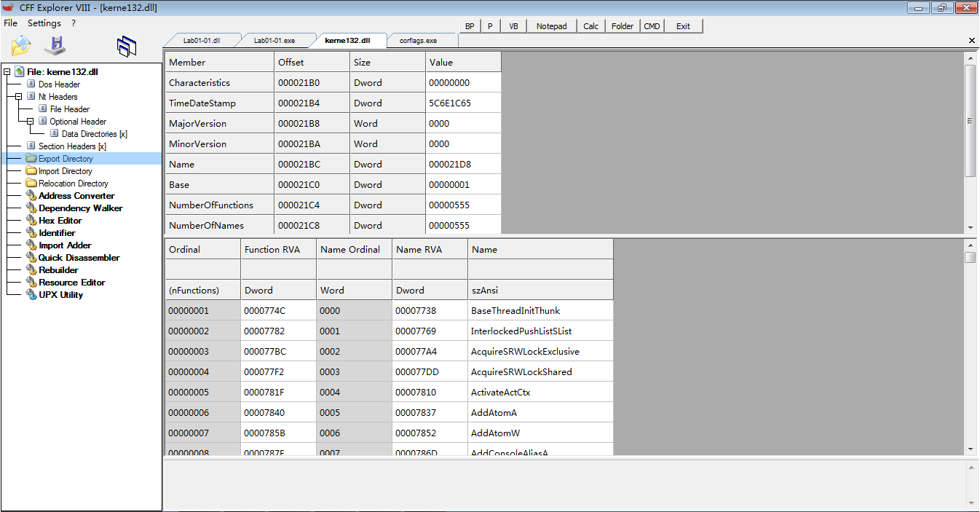Click the Notepad button
The image size is (980, 512).
click(x=551, y=26)
